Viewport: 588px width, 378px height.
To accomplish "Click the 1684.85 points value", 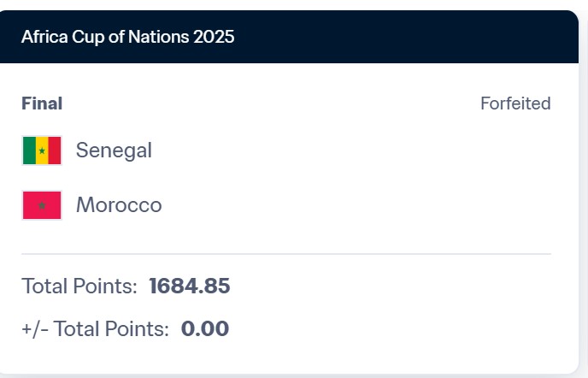I will coord(190,286).
